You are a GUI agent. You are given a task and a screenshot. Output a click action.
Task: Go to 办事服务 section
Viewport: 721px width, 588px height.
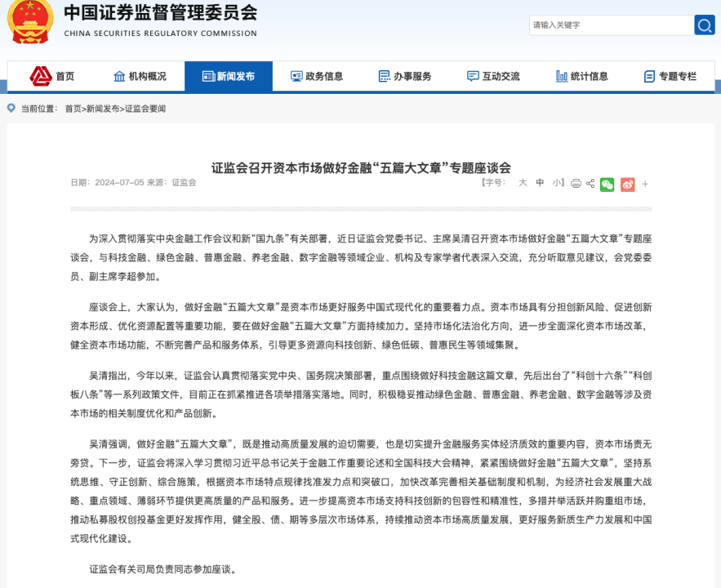pos(405,76)
